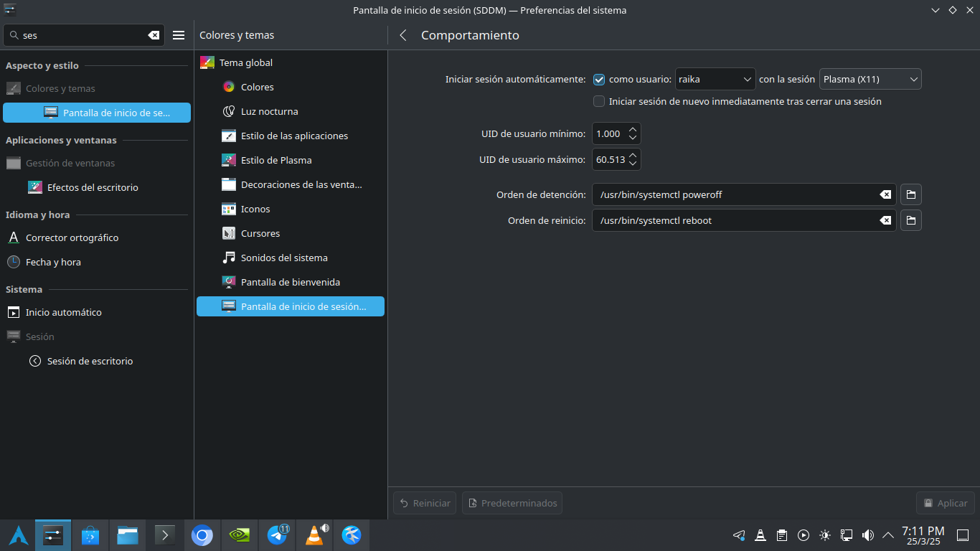Open Fecha y hora settings
Viewport: 980px width, 551px height.
point(97,262)
